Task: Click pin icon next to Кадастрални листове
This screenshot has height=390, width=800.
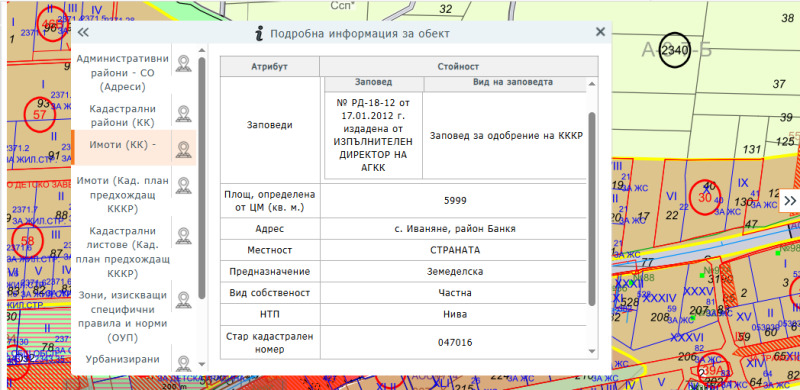Action: pos(183,235)
